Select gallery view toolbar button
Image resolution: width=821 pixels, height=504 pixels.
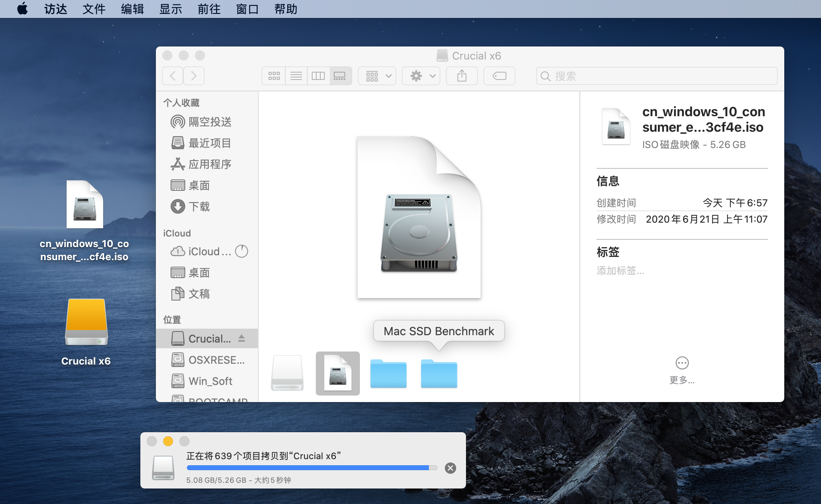click(x=340, y=76)
